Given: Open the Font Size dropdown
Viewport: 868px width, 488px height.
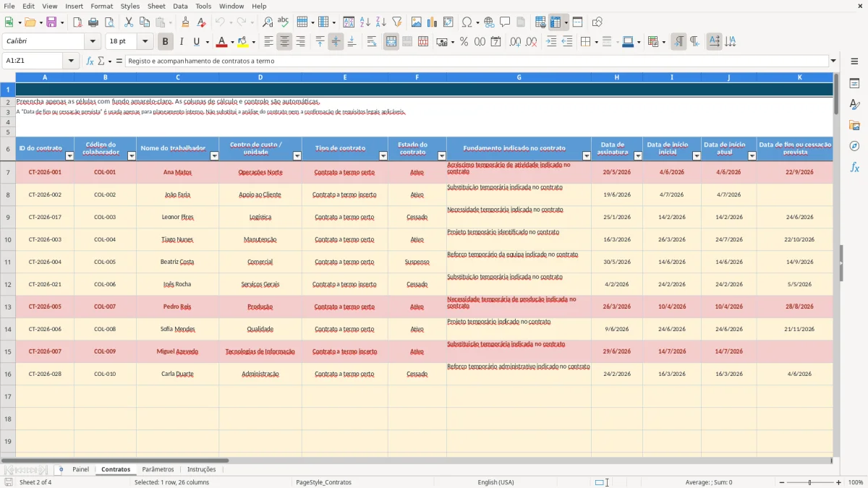Looking at the screenshot, I should coord(145,42).
